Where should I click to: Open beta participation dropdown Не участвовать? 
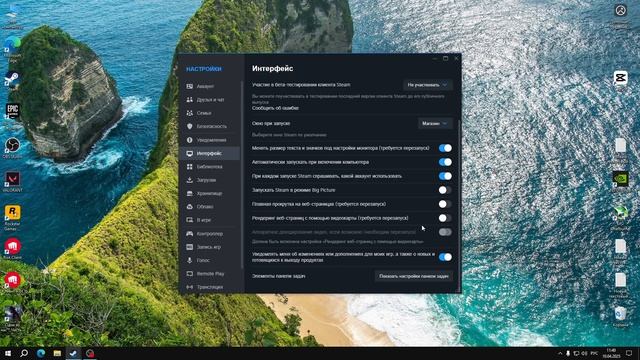pos(427,85)
